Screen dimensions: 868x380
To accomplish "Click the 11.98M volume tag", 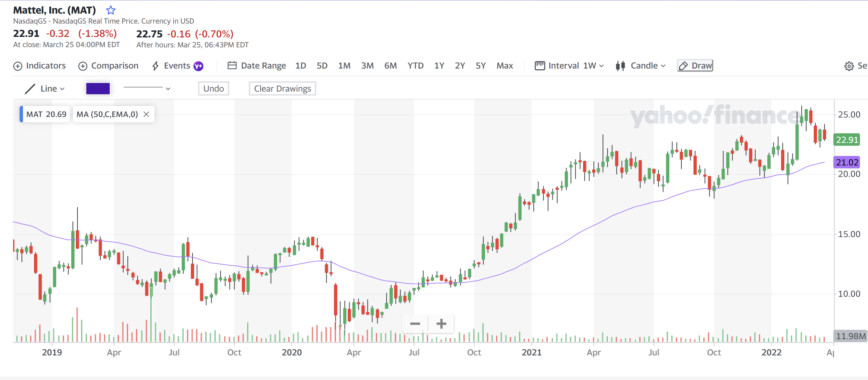I will (850, 336).
